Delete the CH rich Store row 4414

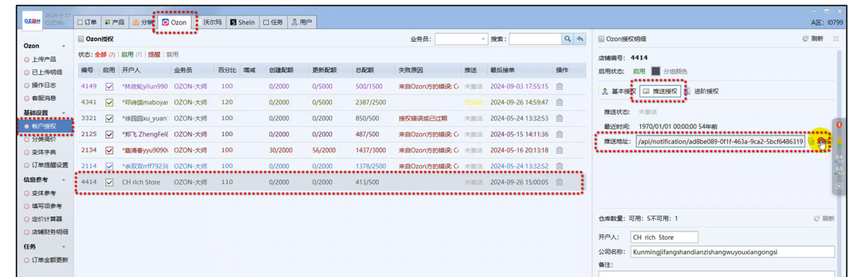(560, 182)
